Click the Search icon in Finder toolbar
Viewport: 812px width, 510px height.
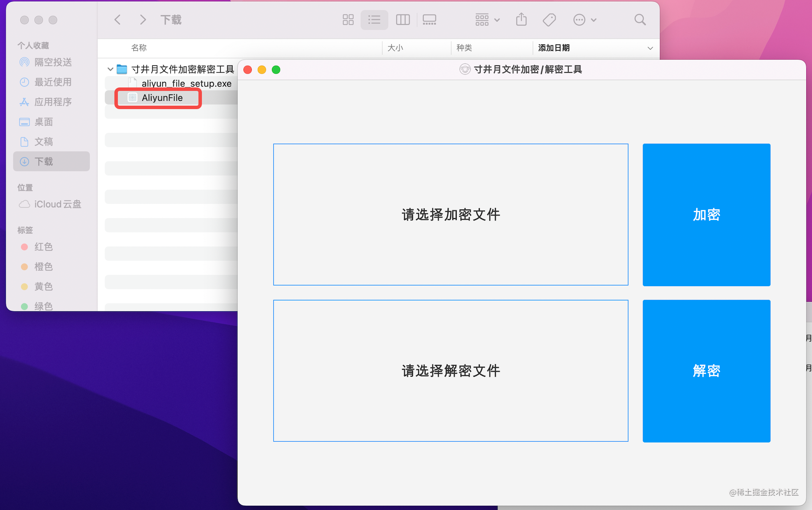click(640, 19)
